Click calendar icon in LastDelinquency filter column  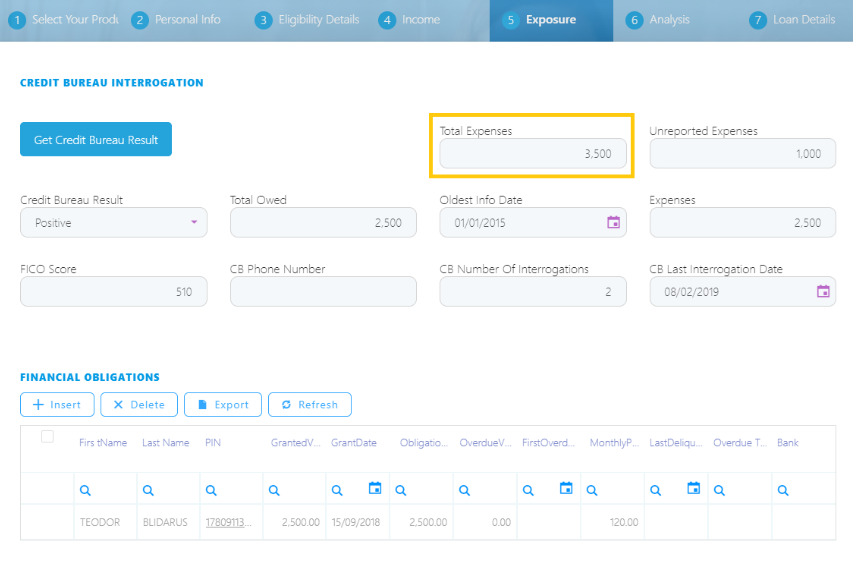click(x=694, y=489)
